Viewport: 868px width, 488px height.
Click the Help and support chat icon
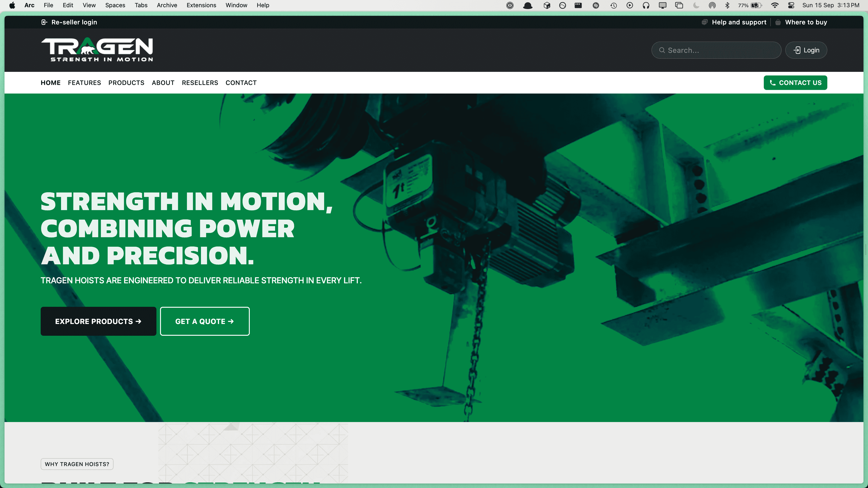click(x=704, y=22)
